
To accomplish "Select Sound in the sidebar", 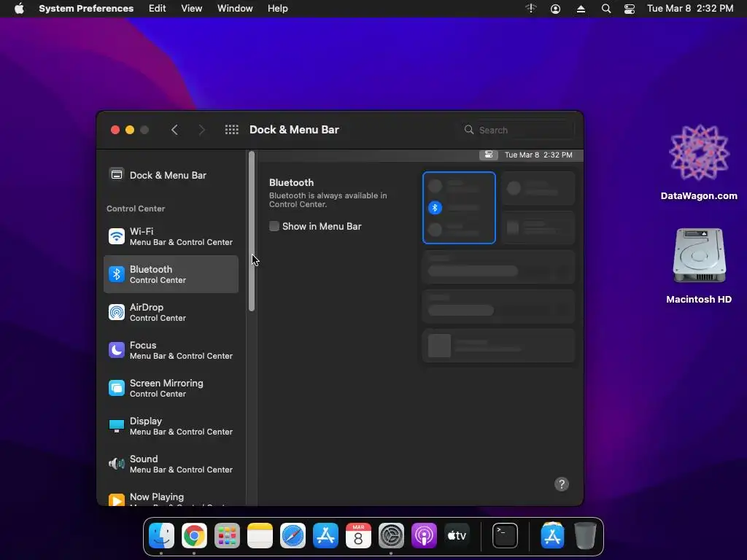I will pos(171,464).
